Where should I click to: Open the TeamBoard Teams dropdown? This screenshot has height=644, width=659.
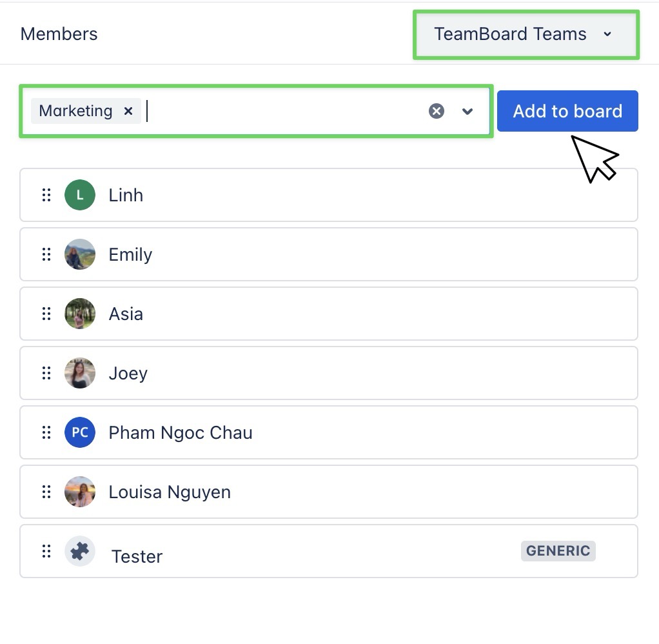526,34
